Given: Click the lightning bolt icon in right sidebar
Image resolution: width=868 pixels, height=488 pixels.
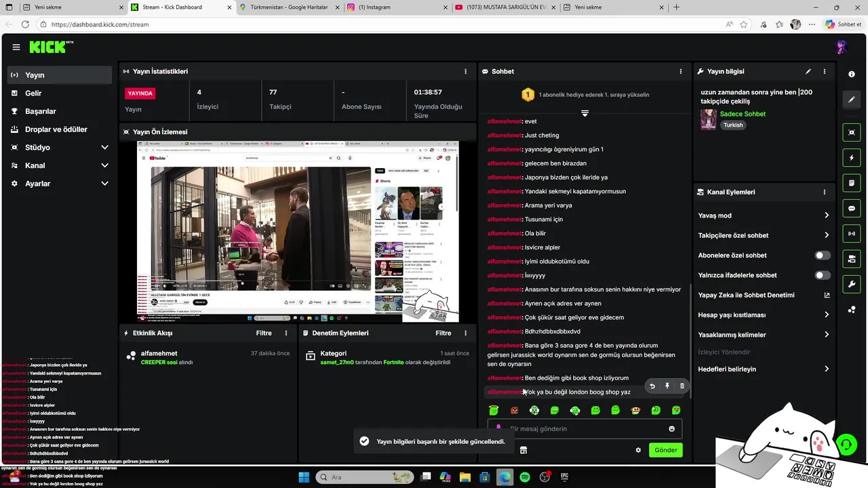Looking at the screenshot, I should (852, 158).
